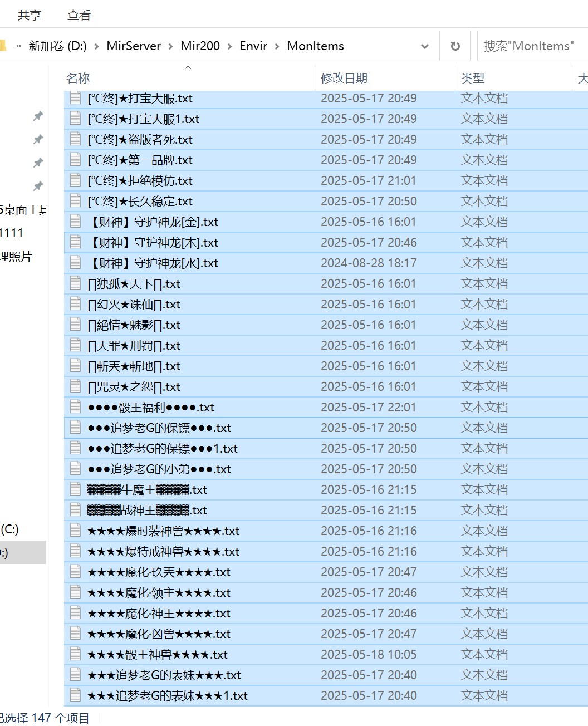Select file name ★★★★魔化·神王★★★★.txt
Screen dimensions: 588x726
point(159,614)
